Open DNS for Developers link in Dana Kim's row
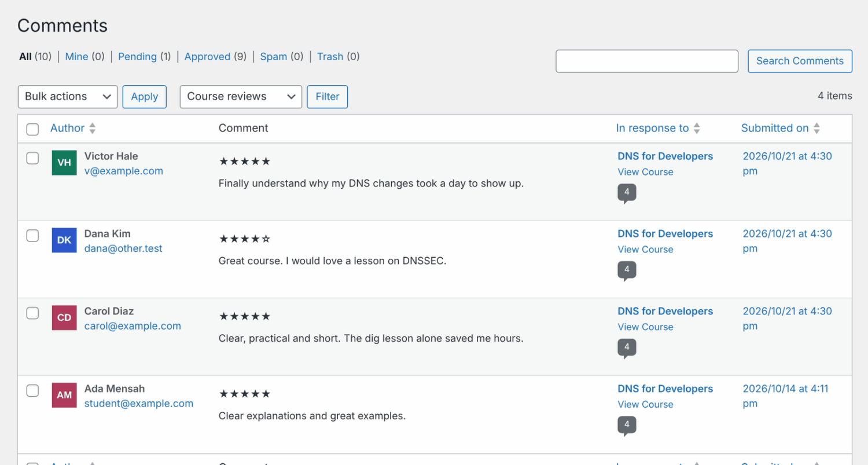 (665, 234)
